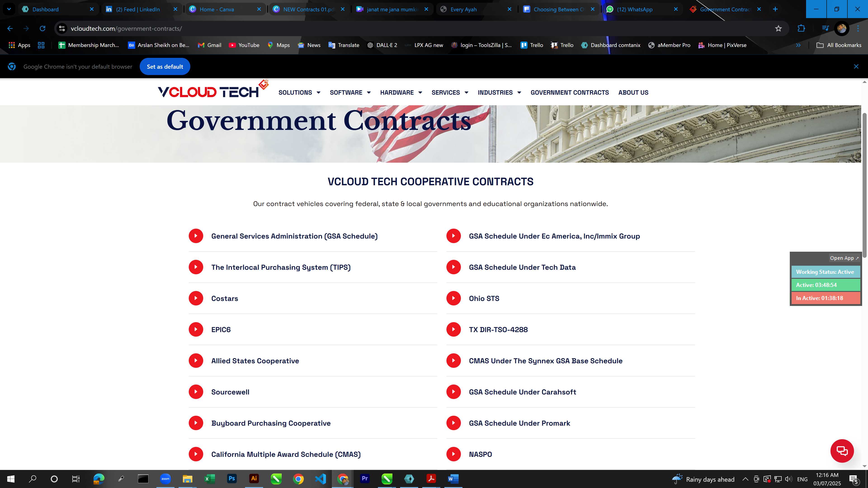This screenshot has width=868, height=488.
Task: Click the play icon beside TX DIR-TSO-4288
Action: 453,329
